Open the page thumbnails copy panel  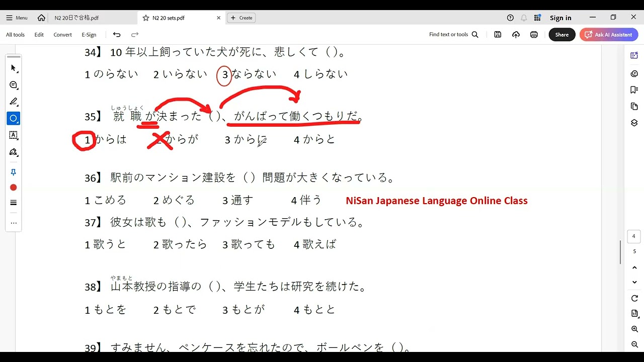(634, 107)
